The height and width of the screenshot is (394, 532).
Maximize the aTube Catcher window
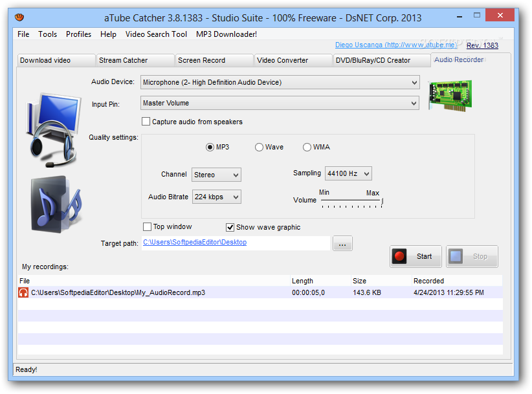(x=477, y=16)
